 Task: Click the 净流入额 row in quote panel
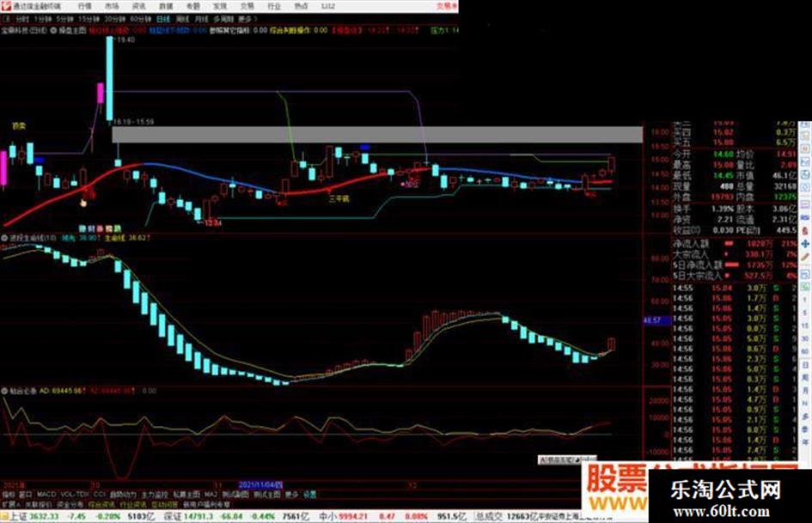coord(735,243)
